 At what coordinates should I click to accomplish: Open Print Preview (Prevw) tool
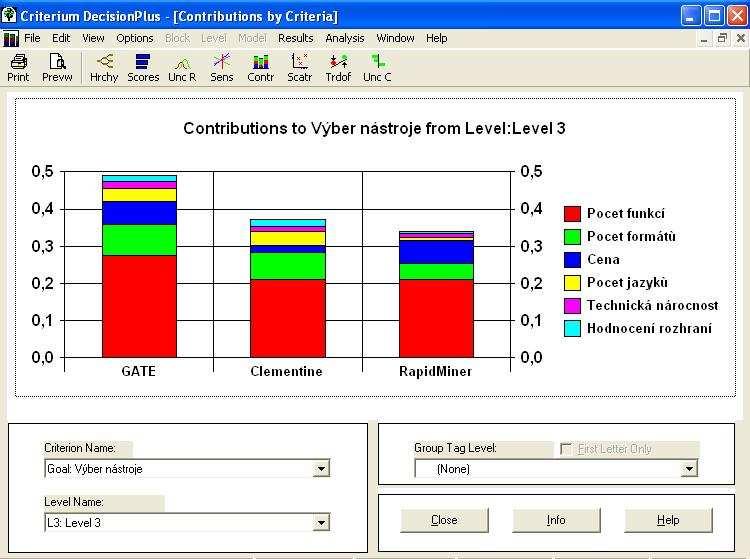57,68
